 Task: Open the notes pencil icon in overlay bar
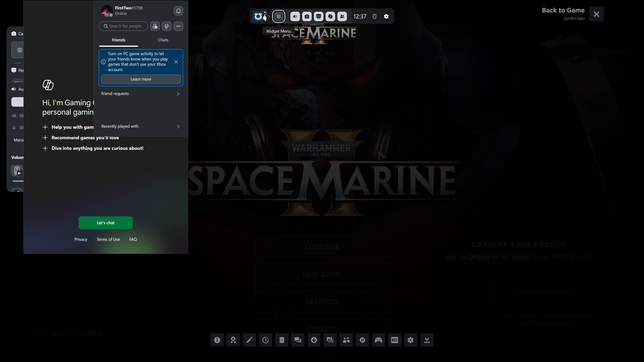coord(249,340)
